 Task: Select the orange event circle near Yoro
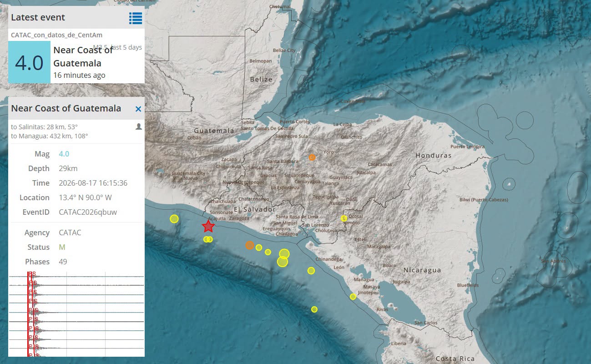click(x=312, y=157)
